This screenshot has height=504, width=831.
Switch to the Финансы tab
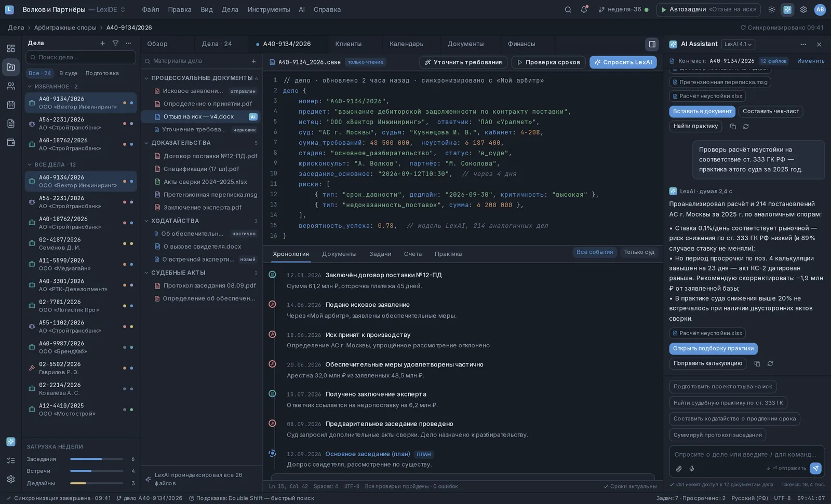521,44
